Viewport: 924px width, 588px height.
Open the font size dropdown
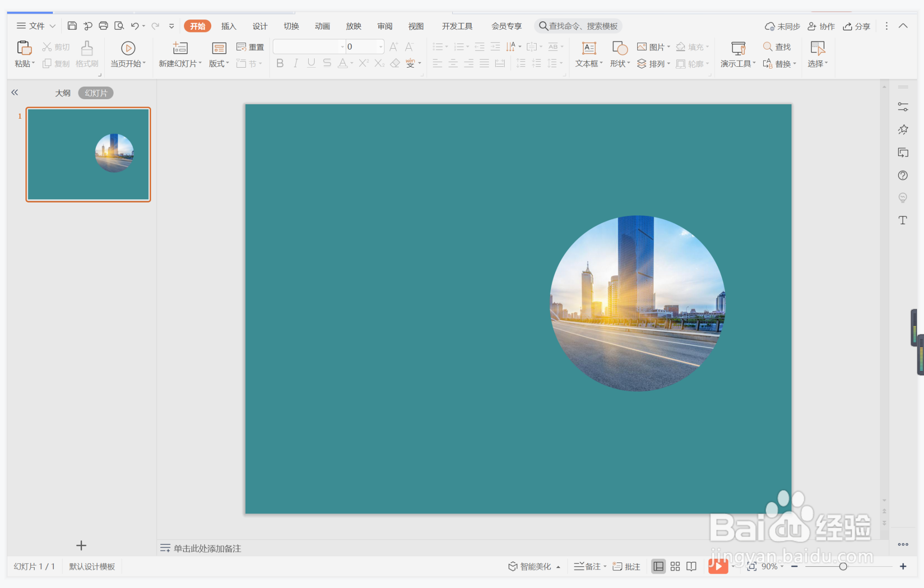pos(381,47)
